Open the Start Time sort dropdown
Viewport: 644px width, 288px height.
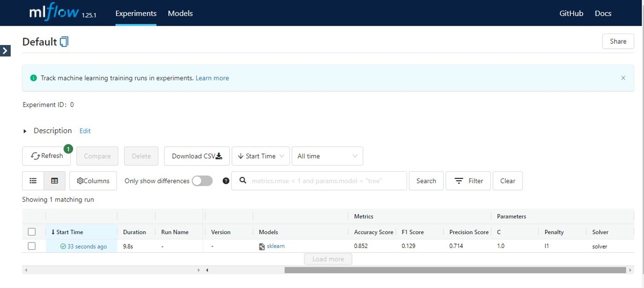(261, 156)
